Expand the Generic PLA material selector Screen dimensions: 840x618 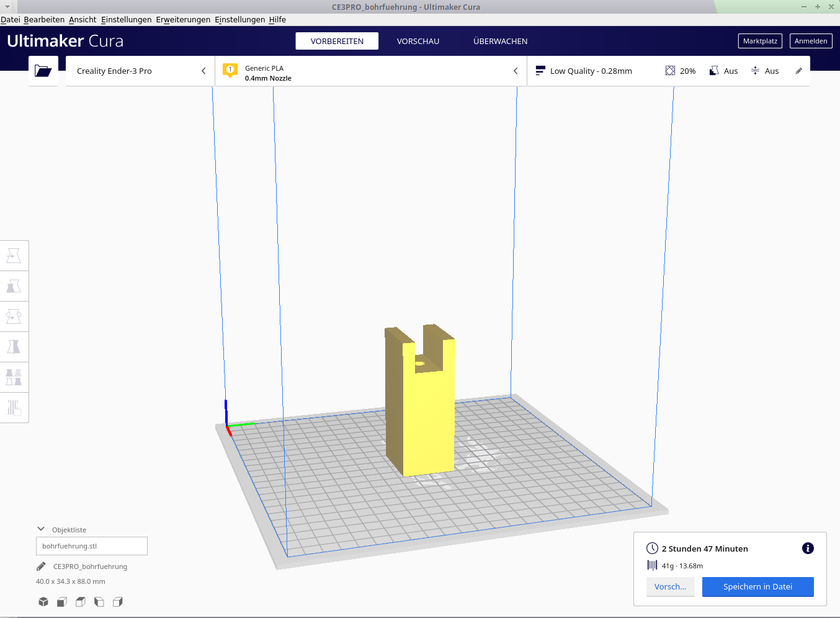tap(371, 71)
